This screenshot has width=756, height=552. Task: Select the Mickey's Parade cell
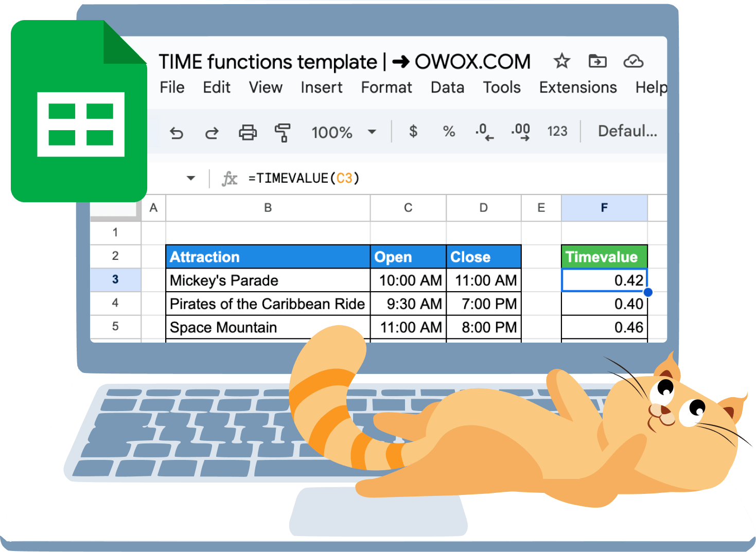pos(268,280)
